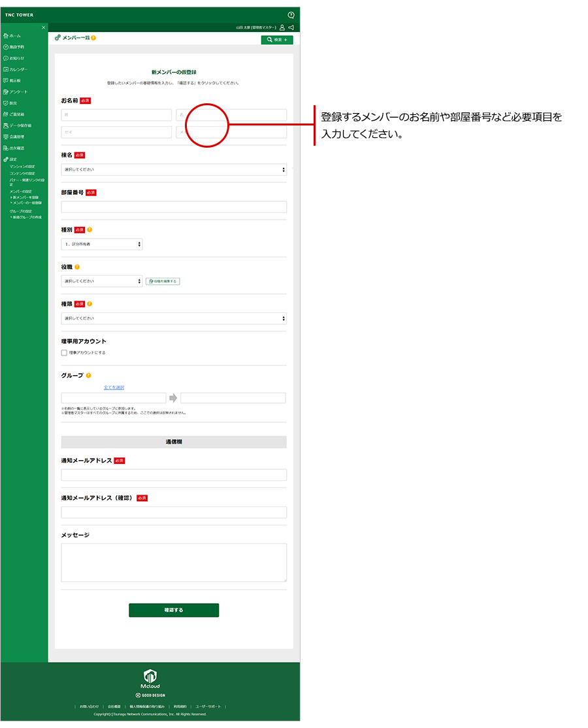Click the 役職を編集する button
Screen dimensions: 588x728
162,281
